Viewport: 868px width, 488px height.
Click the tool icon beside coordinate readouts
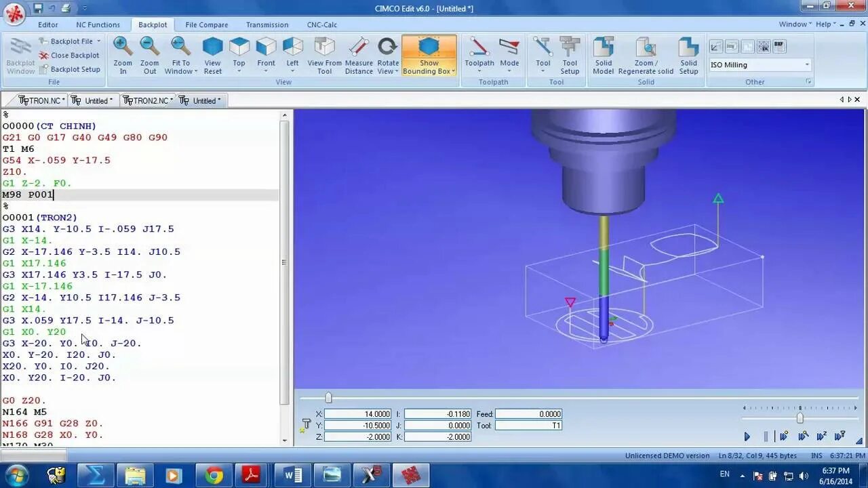click(x=306, y=425)
